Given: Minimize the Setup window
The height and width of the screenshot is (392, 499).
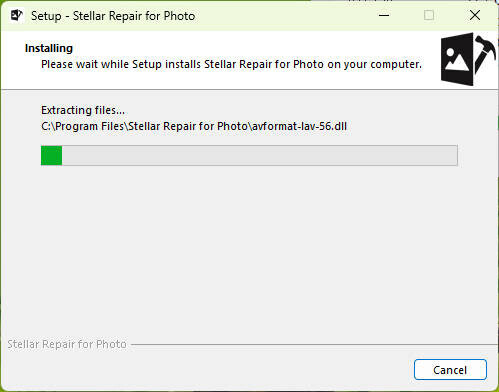Looking at the screenshot, I should point(384,15).
